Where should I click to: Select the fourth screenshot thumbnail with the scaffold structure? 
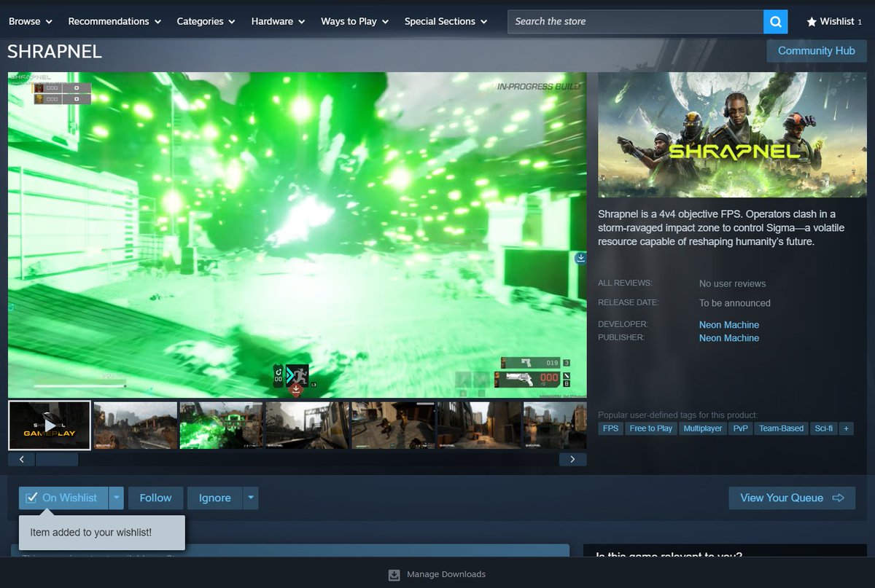(x=308, y=426)
